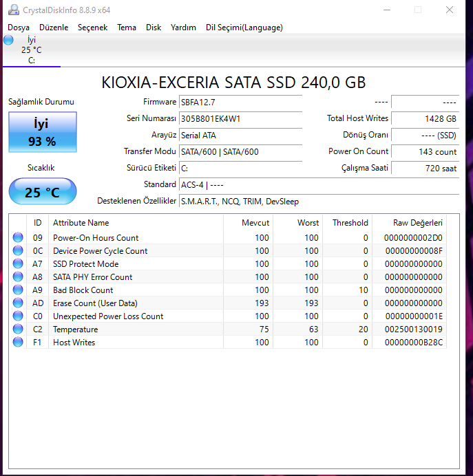This screenshot has width=473, height=476.
Task: Select the SSD Protect Mode attribute name
Action: pyautogui.click(x=85, y=264)
